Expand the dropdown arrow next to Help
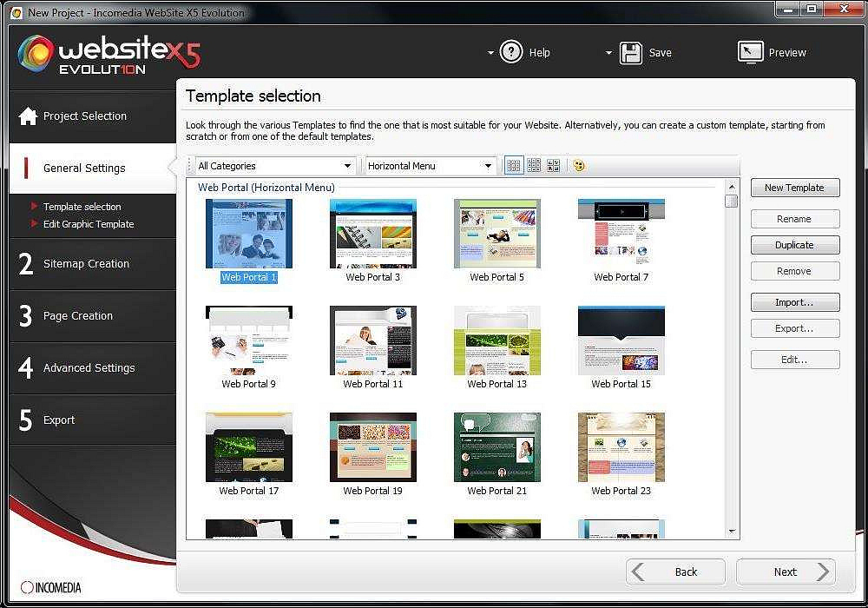The image size is (868, 608). (x=490, y=52)
